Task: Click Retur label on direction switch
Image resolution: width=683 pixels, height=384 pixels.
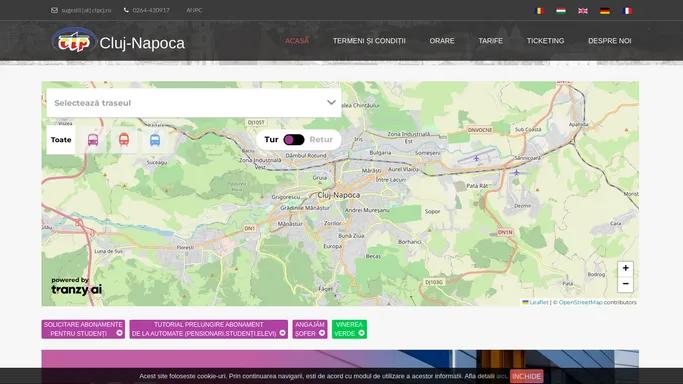Action: (x=321, y=140)
